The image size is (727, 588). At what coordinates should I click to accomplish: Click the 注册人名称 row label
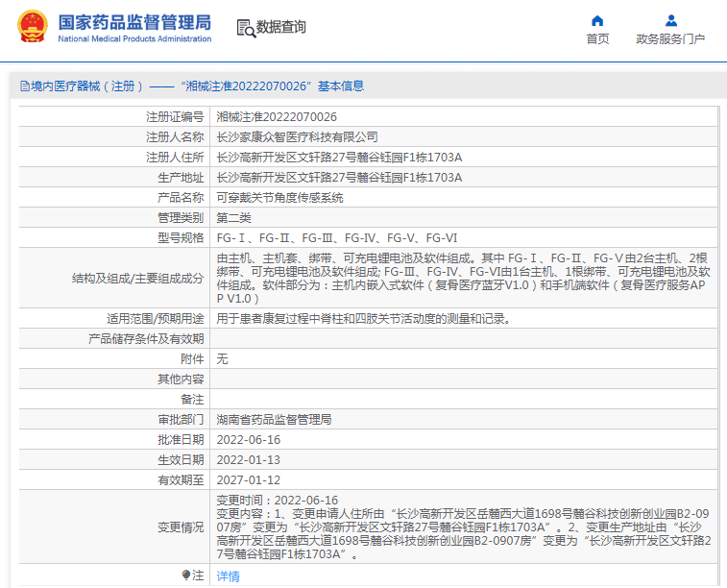coord(175,137)
